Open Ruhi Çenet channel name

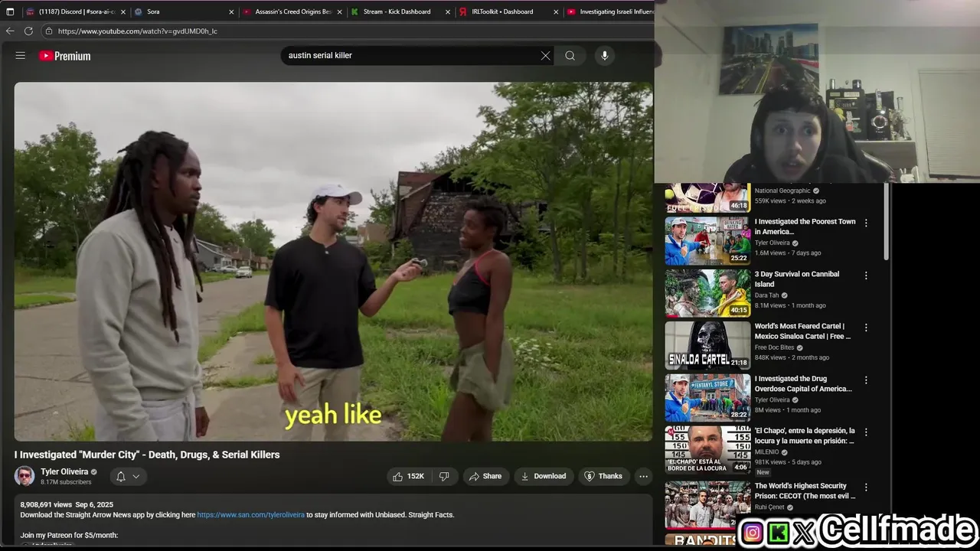tap(768, 507)
